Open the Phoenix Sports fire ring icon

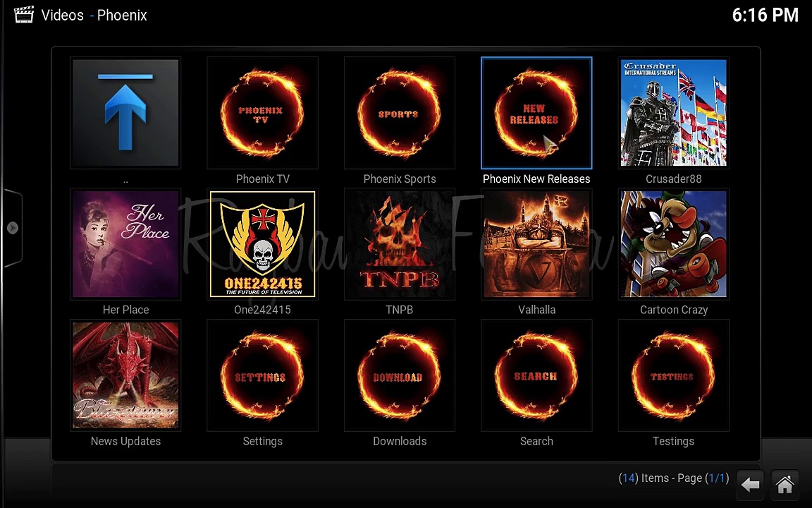[x=399, y=114]
